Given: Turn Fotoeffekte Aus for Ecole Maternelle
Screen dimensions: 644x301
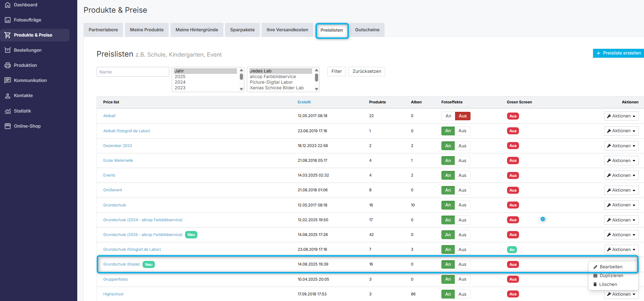Looking at the screenshot, I should [462, 161].
